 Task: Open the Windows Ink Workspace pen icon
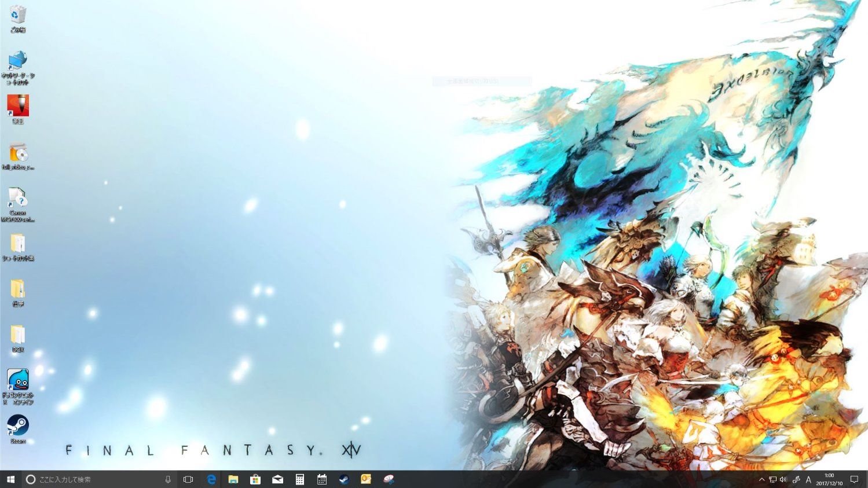click(796, 479)
